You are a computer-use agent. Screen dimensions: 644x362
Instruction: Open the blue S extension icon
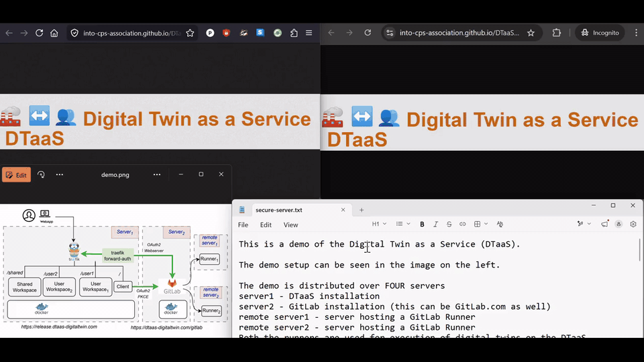[x=260, y=32]
